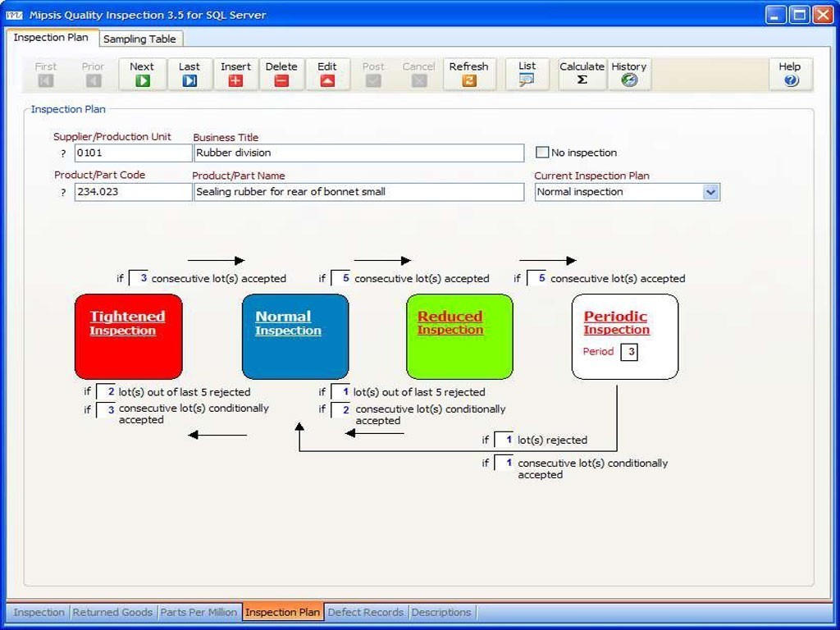Expand the Current Inspection Plan dropdown
Viewport: 840px width, 630px height.
(710, 192)
